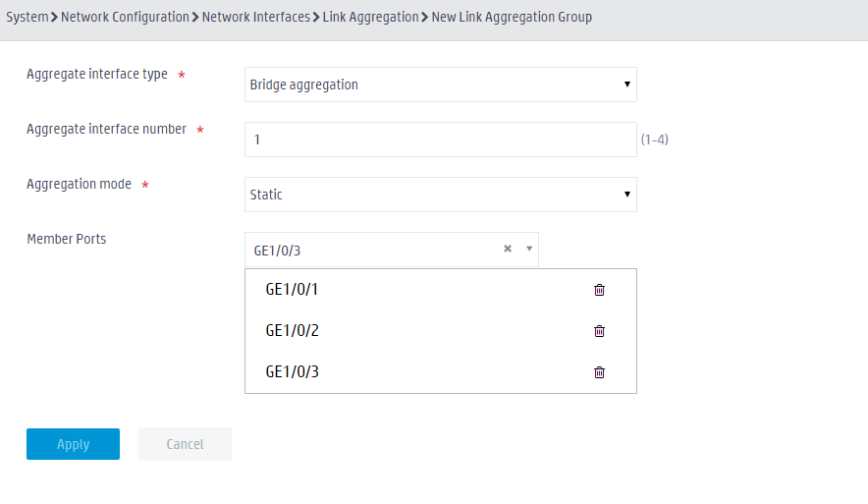Open Network Configuration breadcrumb
868x504 pixels.
pos(125,17)
